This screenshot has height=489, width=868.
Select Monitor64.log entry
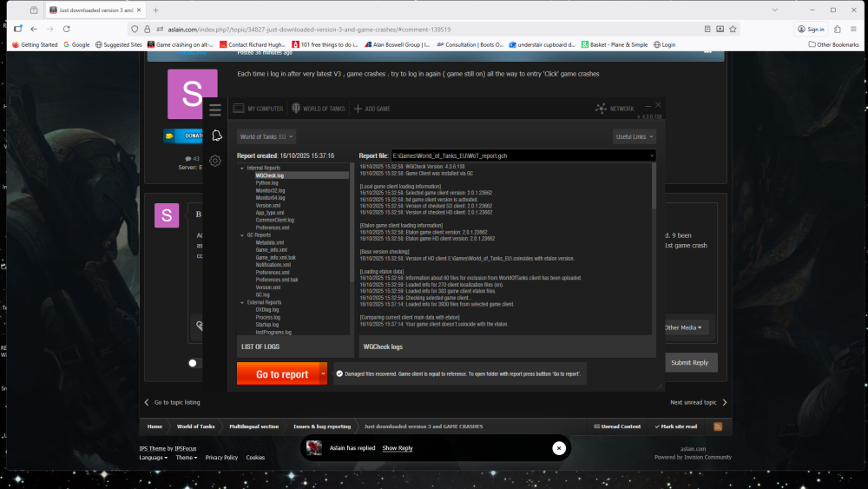pos(270,198)
